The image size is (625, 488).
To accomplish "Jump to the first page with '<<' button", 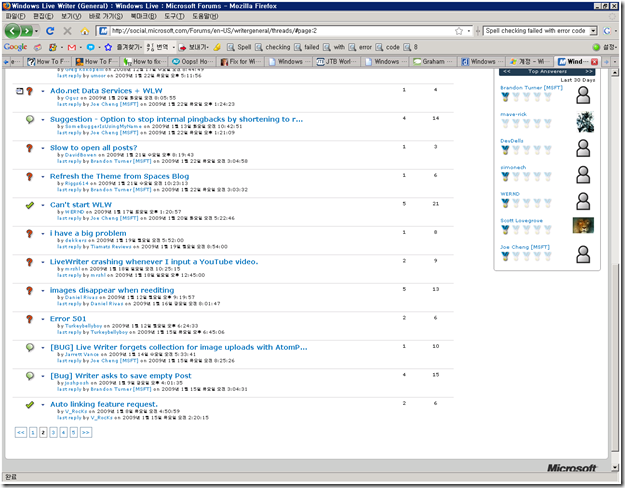I will click(x=21, y=433).
